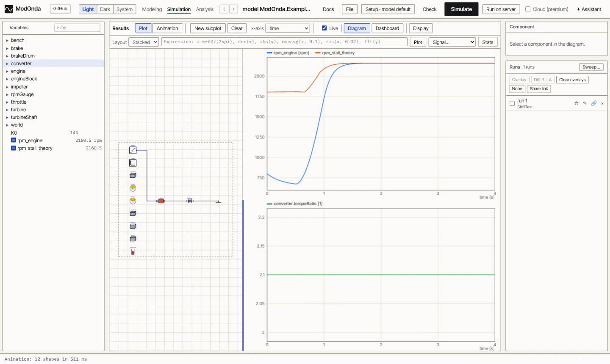Delete run 1 with the x icon

click(x=602, y=103)
